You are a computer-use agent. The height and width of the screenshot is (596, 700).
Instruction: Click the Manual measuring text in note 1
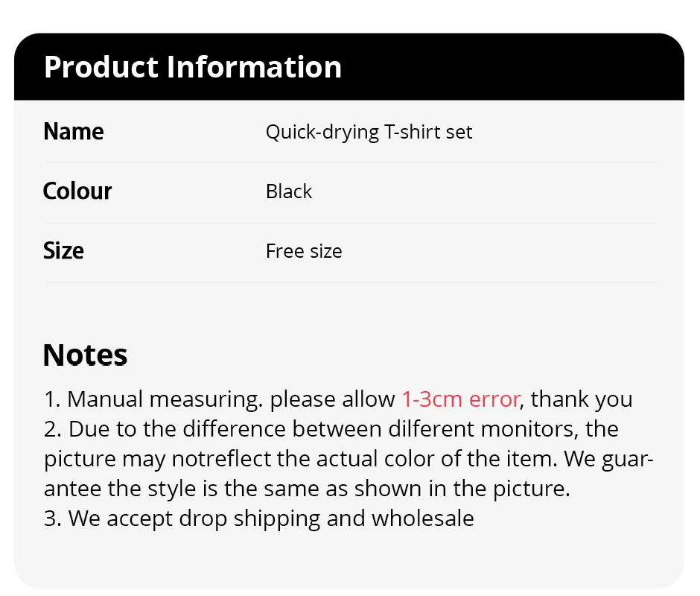pyautogui.click(x=164, y=399)
